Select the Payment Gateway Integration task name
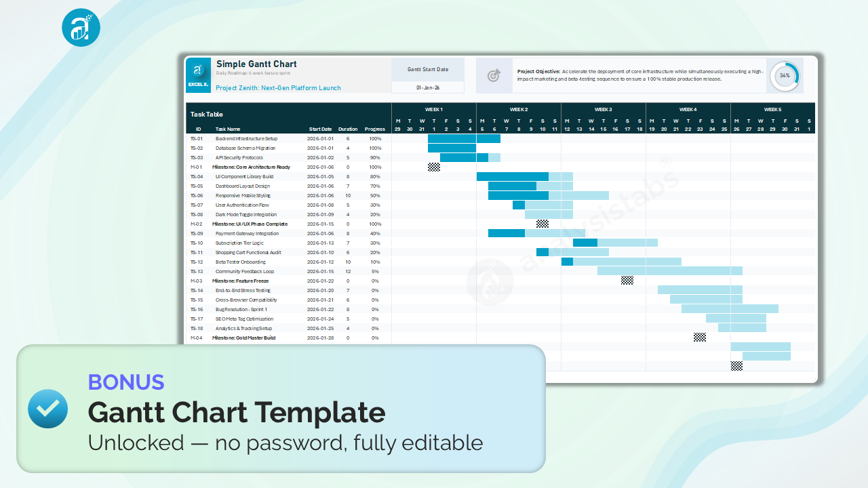The width and height of the screenshot is (868, 488). pos(247,233)
